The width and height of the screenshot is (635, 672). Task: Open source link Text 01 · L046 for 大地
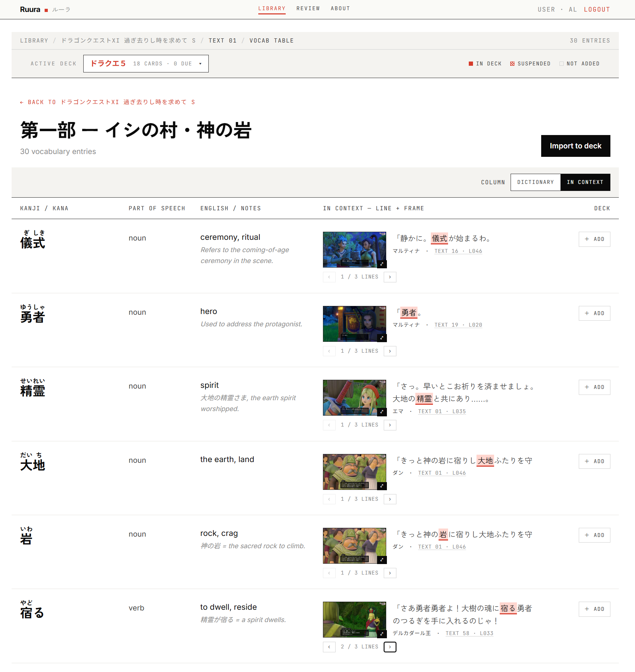(x=442, y=473)
